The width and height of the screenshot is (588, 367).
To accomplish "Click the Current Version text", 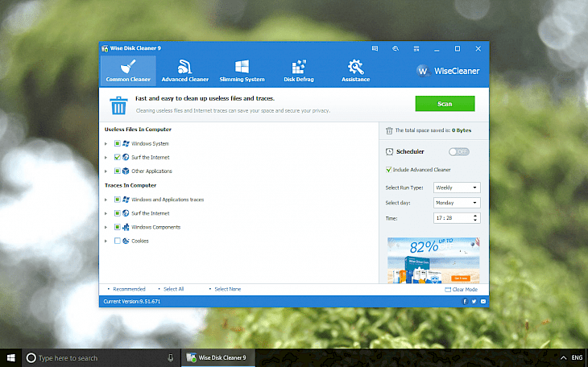I will (132, 301).
